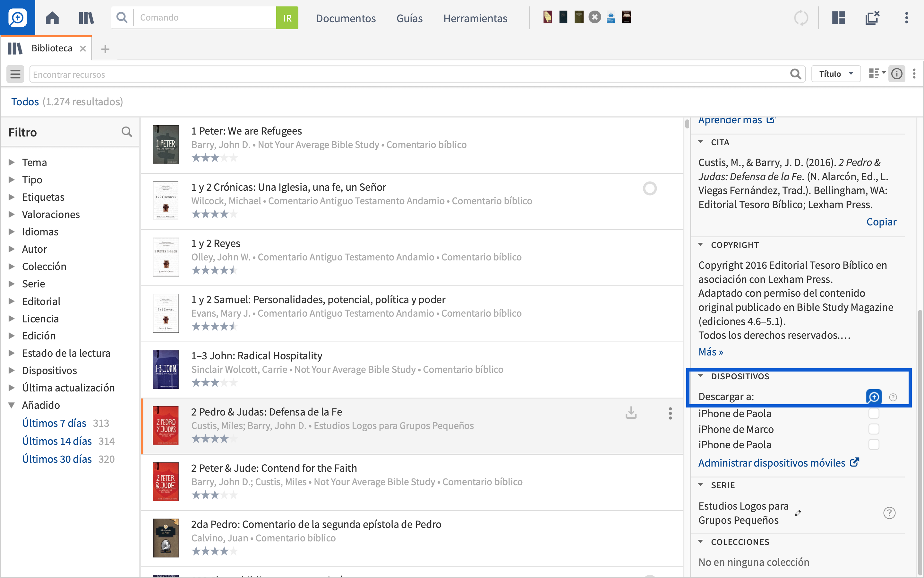Open the 2 Pedro & Judas row options menu

[x=670, y=413]
